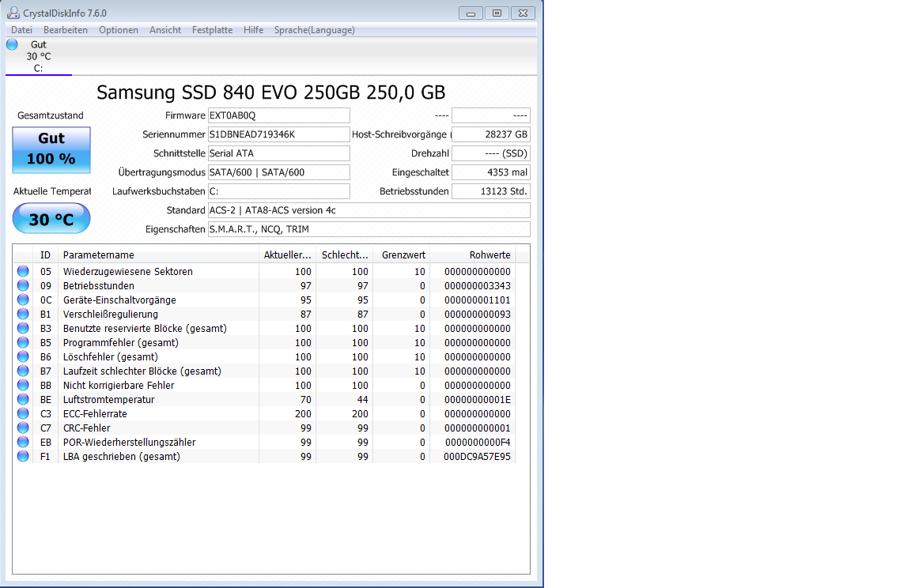Click status orb for Verschleißregulierung row
Image resolution: width=911 pixels, height=588 pixels.
23,314
